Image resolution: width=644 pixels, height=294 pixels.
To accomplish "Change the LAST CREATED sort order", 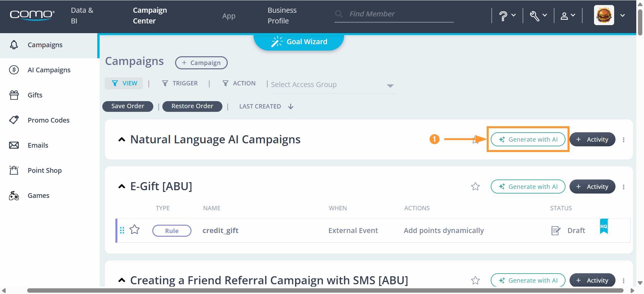I will [x=266, y=106].
